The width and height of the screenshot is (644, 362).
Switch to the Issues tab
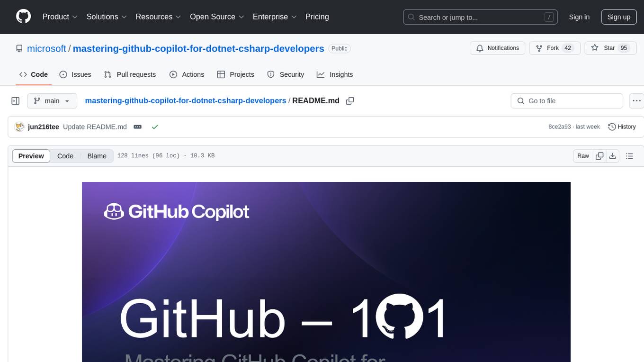point(75,74)
